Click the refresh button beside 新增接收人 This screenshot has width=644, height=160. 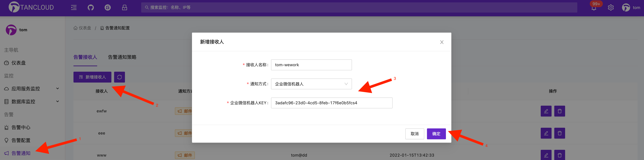[120, 77]
